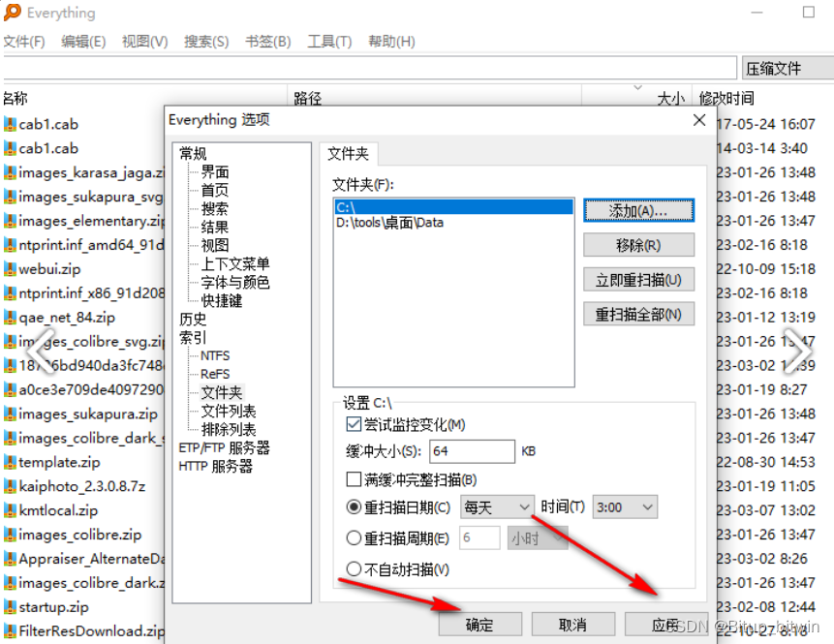Click the 添加(A) button

click(638, 210)
